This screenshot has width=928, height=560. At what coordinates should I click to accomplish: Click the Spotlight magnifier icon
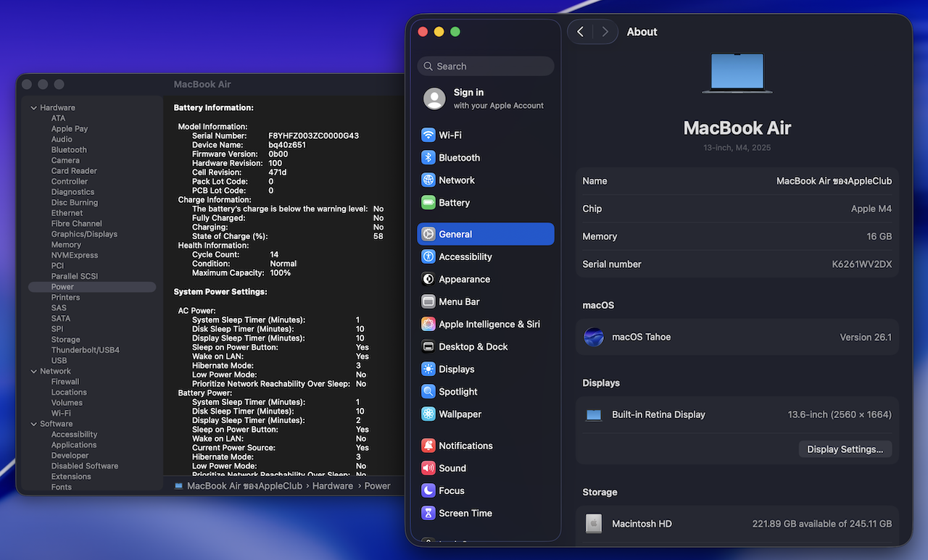[x=428, y=392]
